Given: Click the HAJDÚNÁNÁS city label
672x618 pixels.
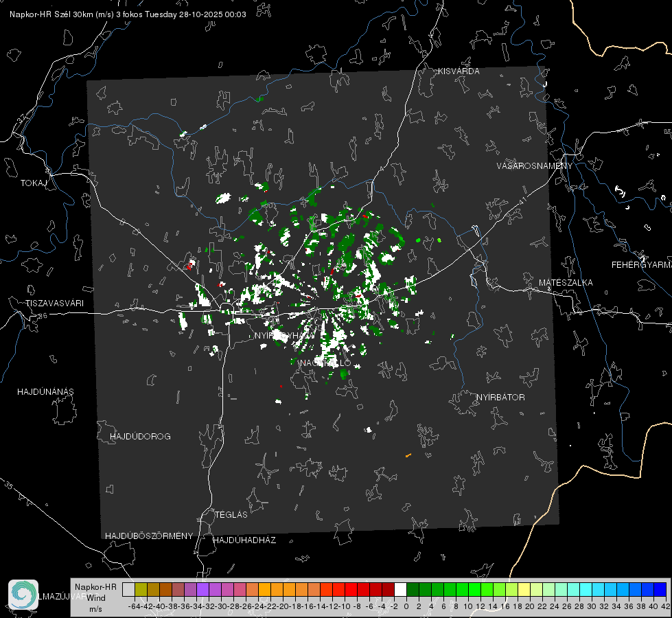Looking at the screenshot, I should [45, 392].
